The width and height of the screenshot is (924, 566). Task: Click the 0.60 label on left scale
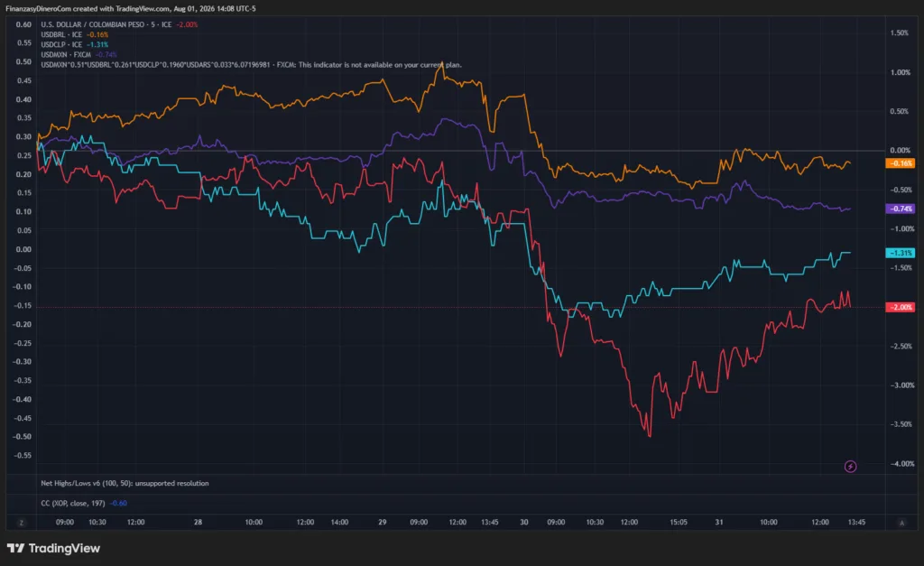tap(23, 24)
